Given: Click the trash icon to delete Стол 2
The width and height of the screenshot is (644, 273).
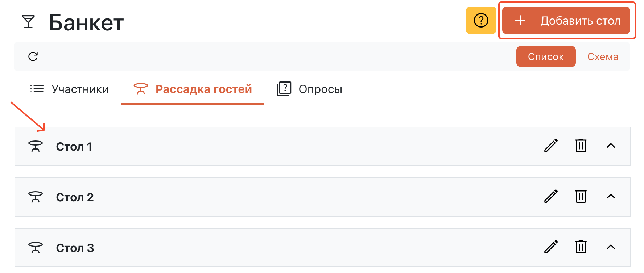Looking at the screenshot, I should click(581, 197).
